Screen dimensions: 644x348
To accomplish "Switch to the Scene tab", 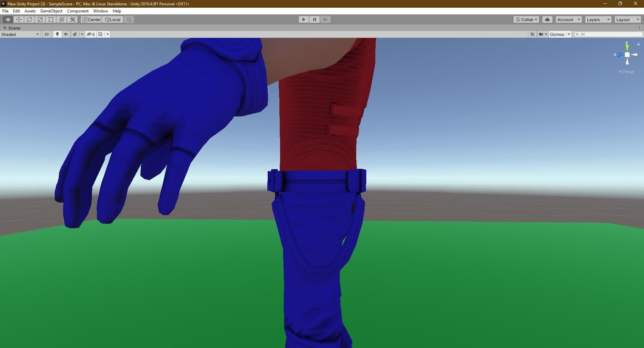I will pos(12,28).
